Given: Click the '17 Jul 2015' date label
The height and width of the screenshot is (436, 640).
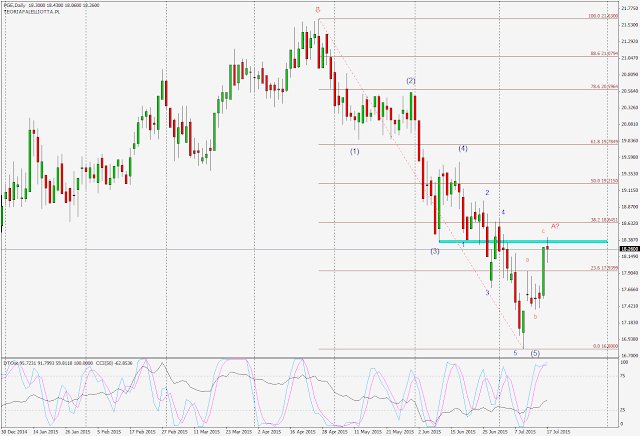Looking at the screenshot, I should (558, 432).
